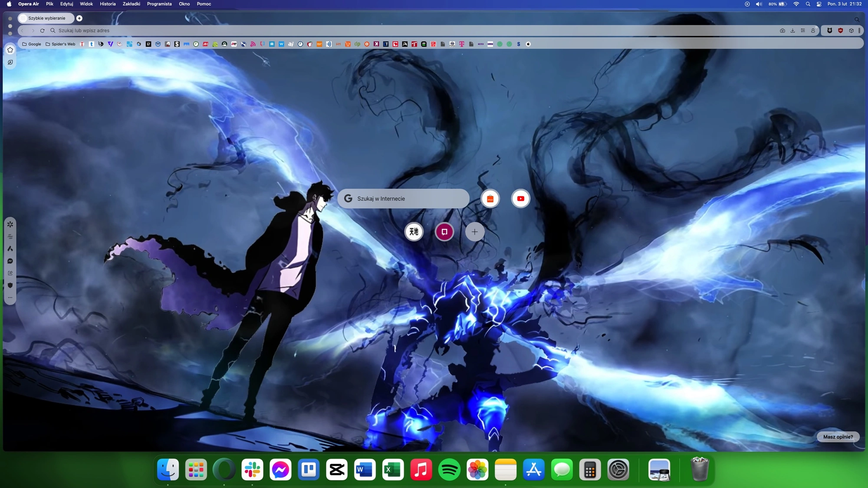The height and width of the screenshot is (488, 868).
Task: Open the sidebar icon below bookmarks
Action: pos(10,62)
